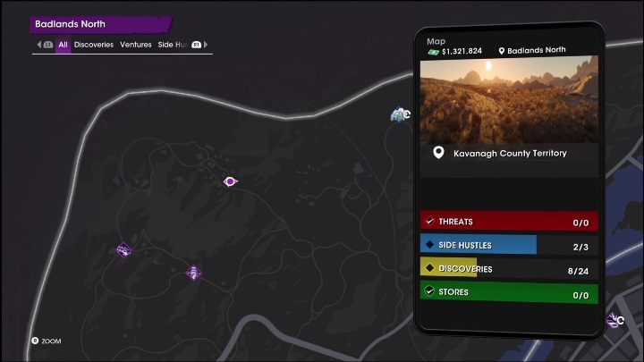The height and width of the screenshot is (362, 644).
Task: Toggle the Stores checkmark
Action: (x=429, y=291)
